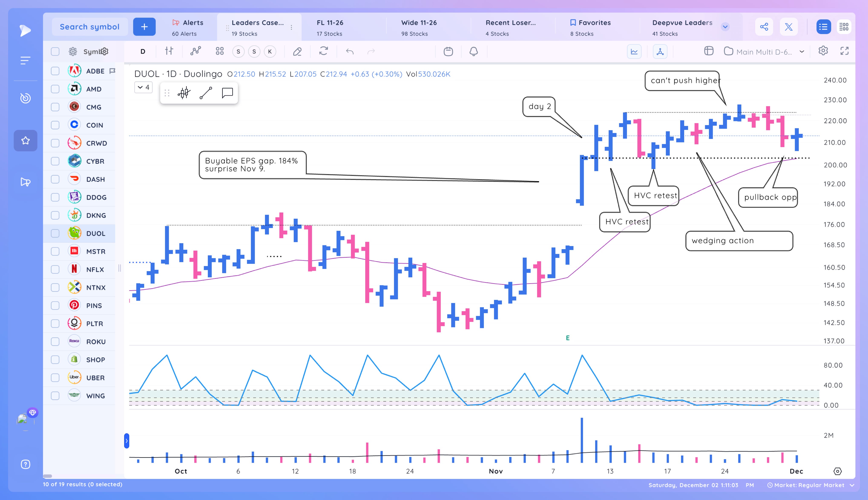Image resolution: width=868 pixels, height=500 pixels.
Task: Open Leaders Case tab options menu
Action: pyautogui.click(x=291, y=27)
